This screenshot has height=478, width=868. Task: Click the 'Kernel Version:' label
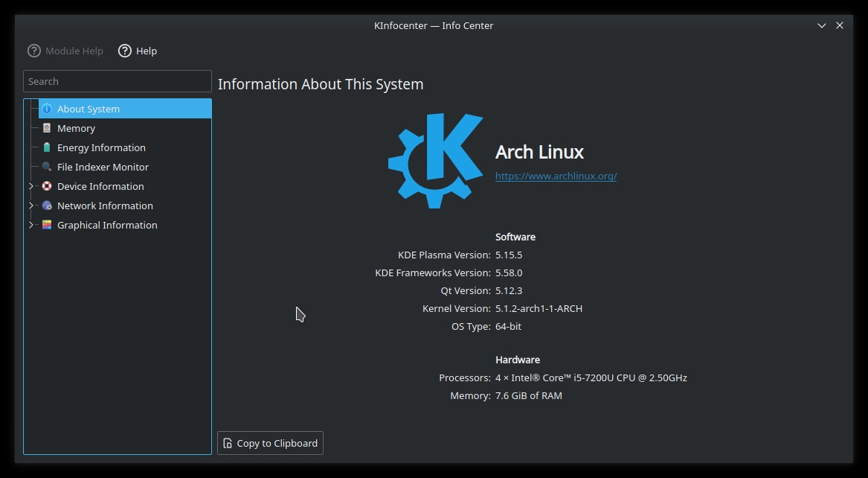click(x=456, y=308)
